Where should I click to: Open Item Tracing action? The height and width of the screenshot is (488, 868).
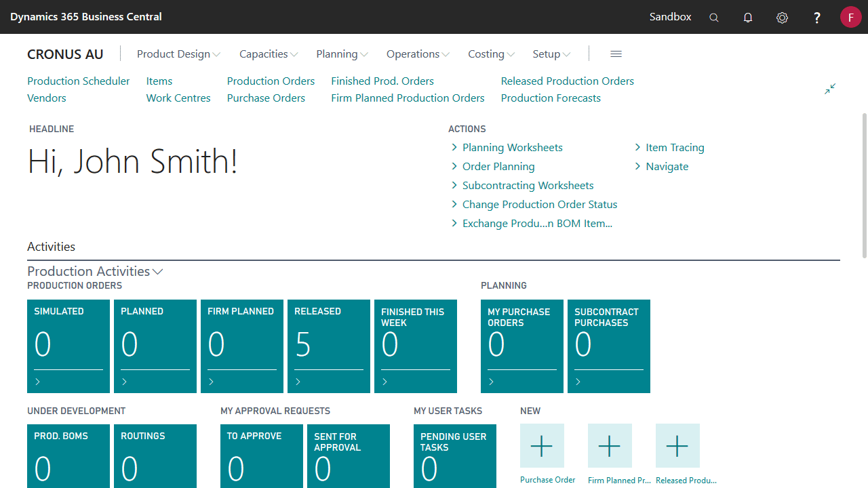coord(675,148)
